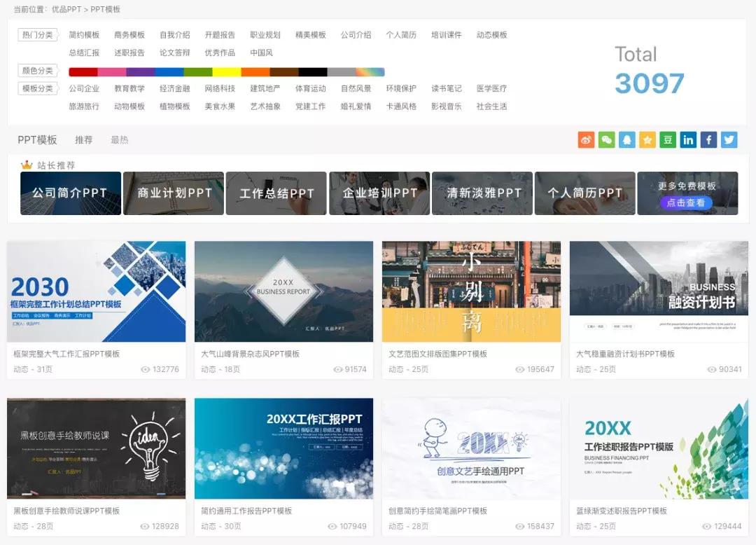
Task: Click the 公司简介PPT banner button
Action: click(69, 193)
